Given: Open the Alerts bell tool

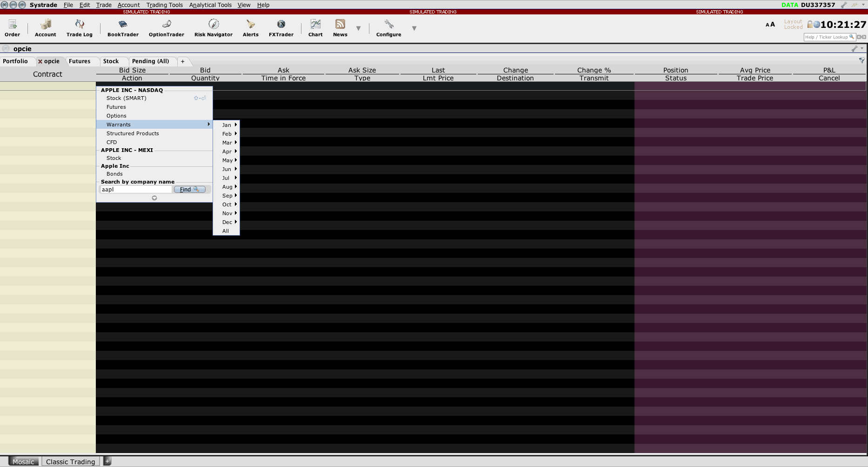Looking at the screenshot, I should tap(251, 28).
